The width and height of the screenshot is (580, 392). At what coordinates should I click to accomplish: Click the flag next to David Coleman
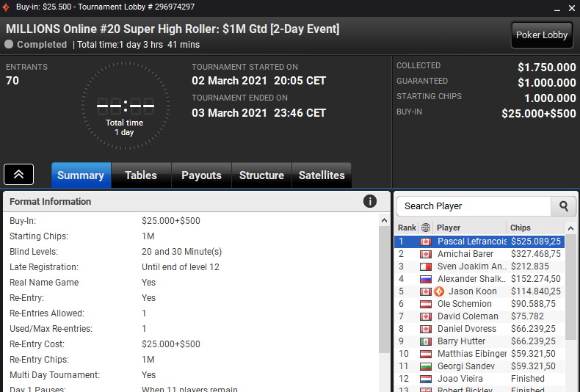[426, 316]
